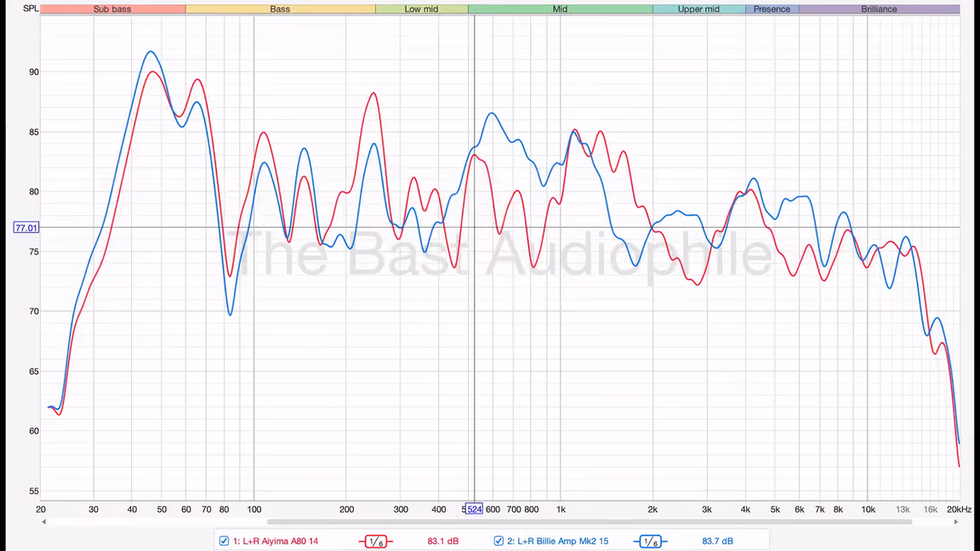Click the 85 SPL axis value

pos(34,132)
